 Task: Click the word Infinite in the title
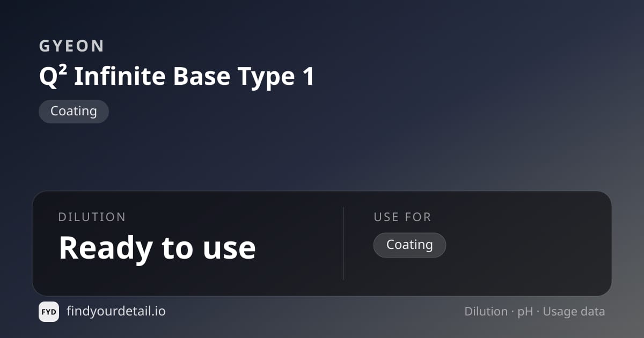pyautogui.click(x=120, y=77)
